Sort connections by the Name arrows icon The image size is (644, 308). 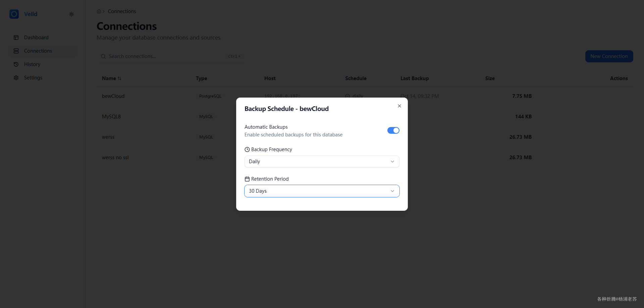(x=119, y=78)
